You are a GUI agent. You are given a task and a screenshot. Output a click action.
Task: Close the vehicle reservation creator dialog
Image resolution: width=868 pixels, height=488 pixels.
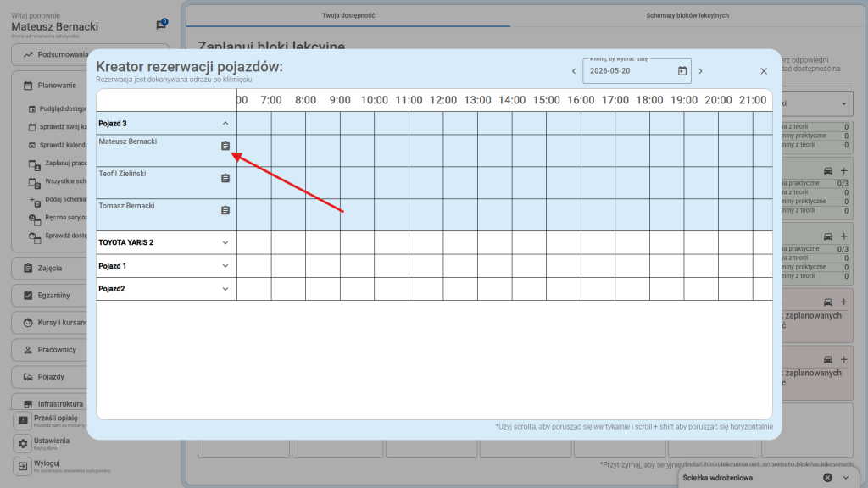[764, 71]
